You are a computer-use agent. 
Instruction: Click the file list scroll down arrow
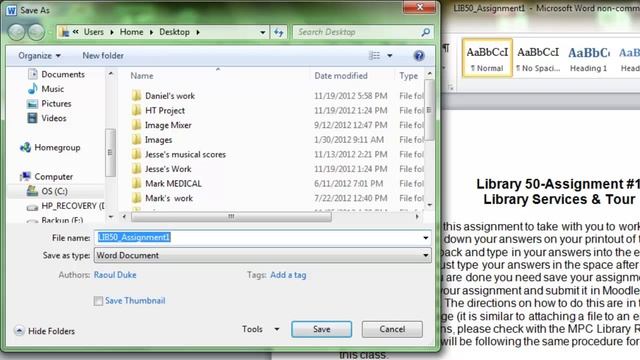tap(429, 205)
